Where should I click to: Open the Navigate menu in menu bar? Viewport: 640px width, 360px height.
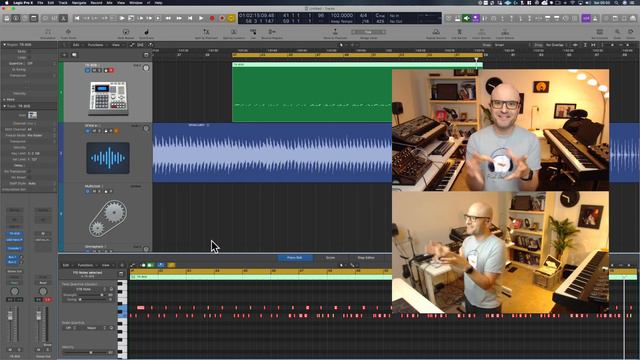coord(79,2)
